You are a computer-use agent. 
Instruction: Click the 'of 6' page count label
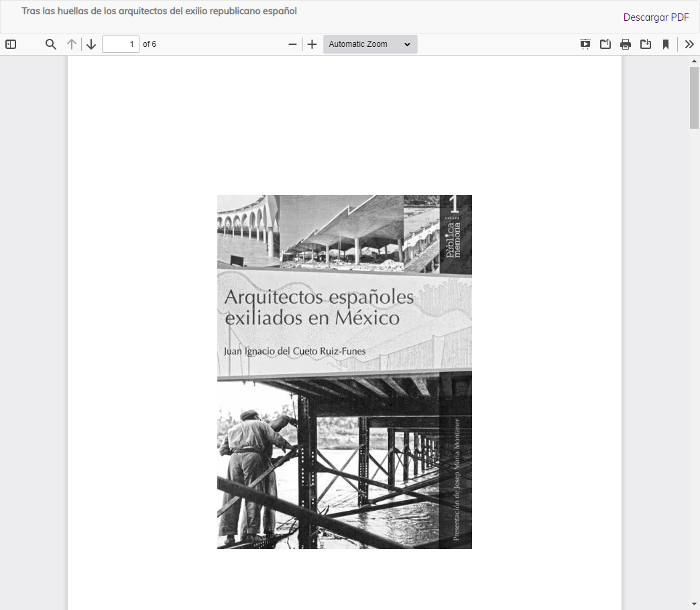pos(150,44)
